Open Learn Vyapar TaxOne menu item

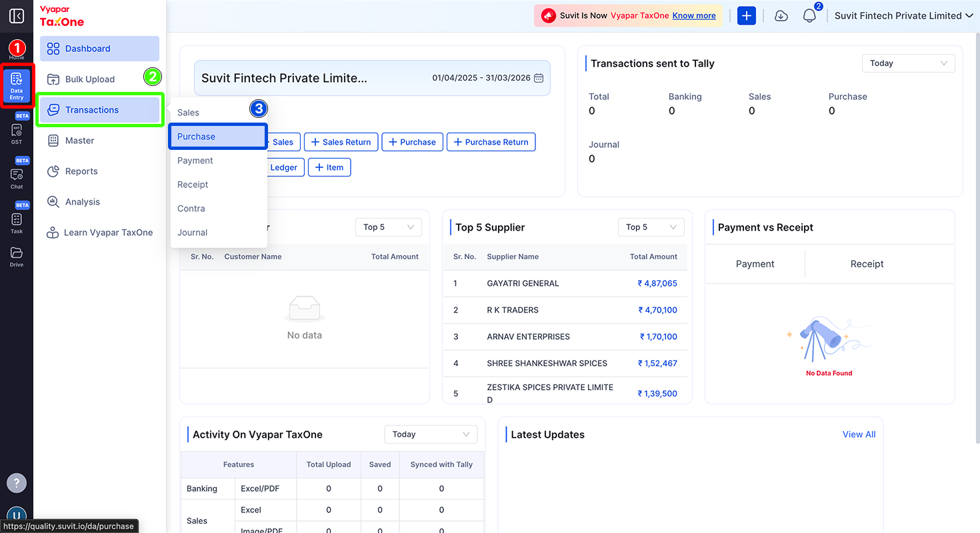pyautogui.click(x=99, y=233)
